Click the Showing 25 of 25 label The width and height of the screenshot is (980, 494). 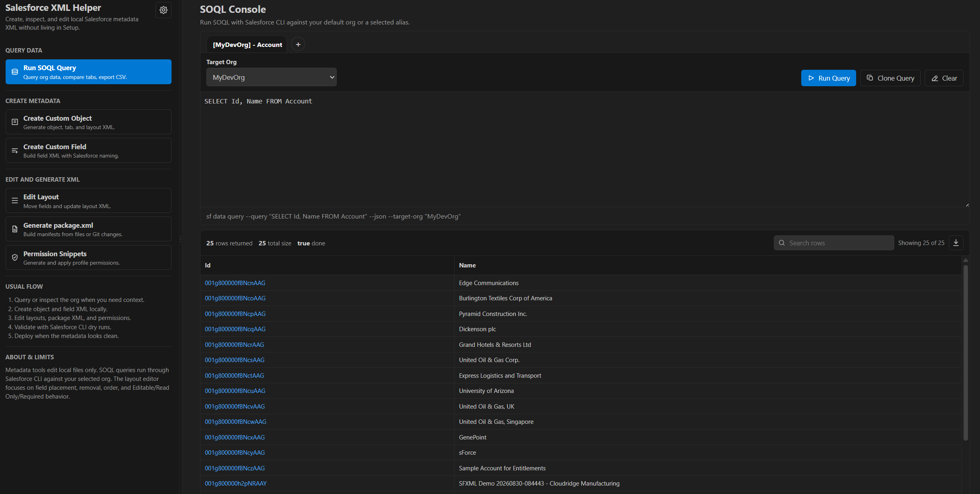tap(921, 243)
